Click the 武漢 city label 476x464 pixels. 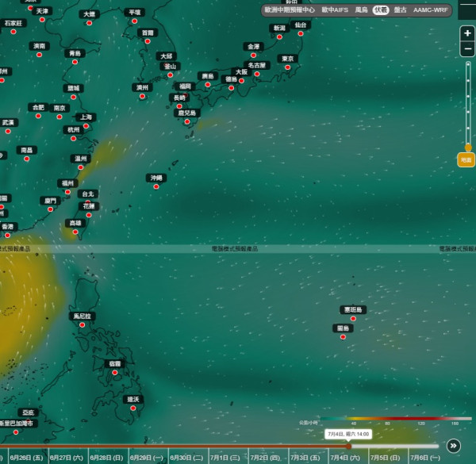(x=8, y=123)
